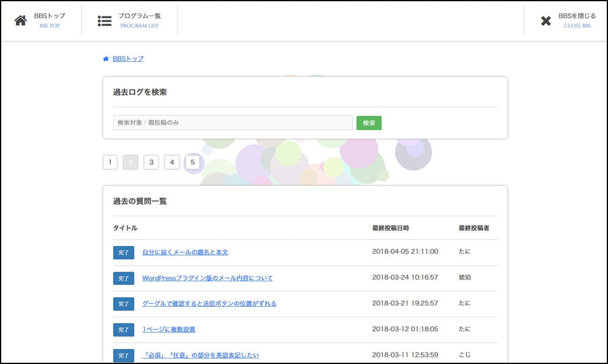The image size is (608, 364).
Task: Follow the BBSトップ breadcrumb link
Action: (x=128, y=59)
